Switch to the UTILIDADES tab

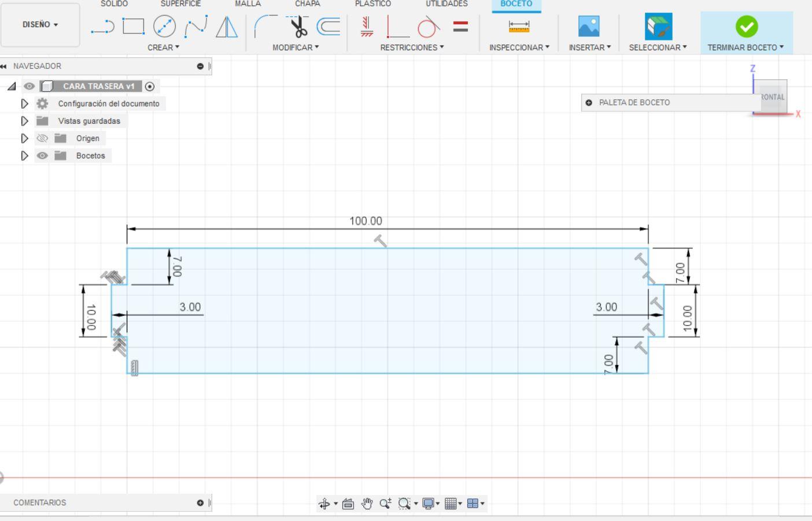point(446,3)
